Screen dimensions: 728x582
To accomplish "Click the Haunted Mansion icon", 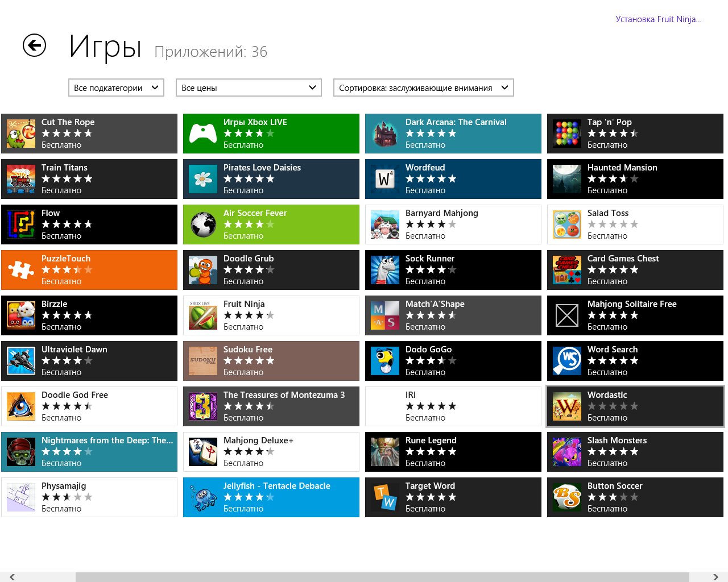I will click(567, 179).
